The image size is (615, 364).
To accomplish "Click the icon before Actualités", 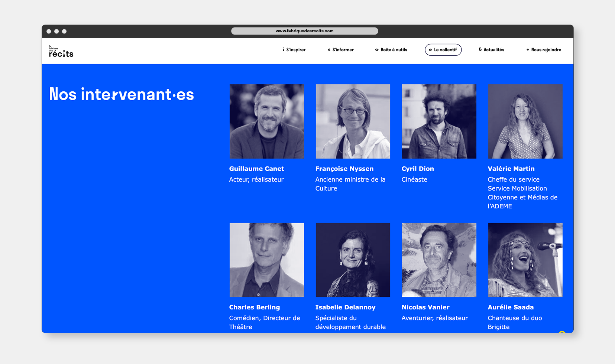I will tap(480, 49).
